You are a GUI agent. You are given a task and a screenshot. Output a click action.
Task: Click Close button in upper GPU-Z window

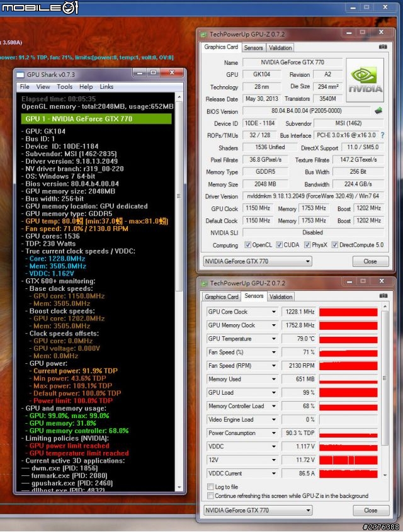click(x=370, y=261)
